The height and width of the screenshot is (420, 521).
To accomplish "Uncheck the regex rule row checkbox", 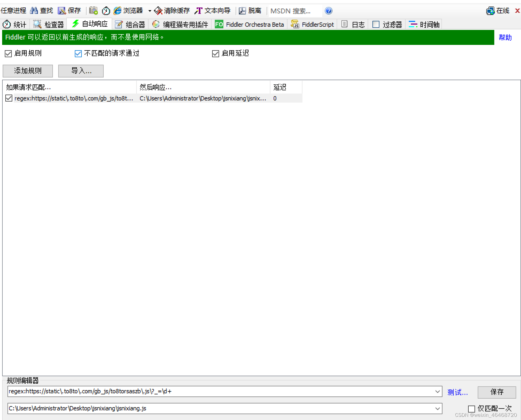I will click(9, 98).
